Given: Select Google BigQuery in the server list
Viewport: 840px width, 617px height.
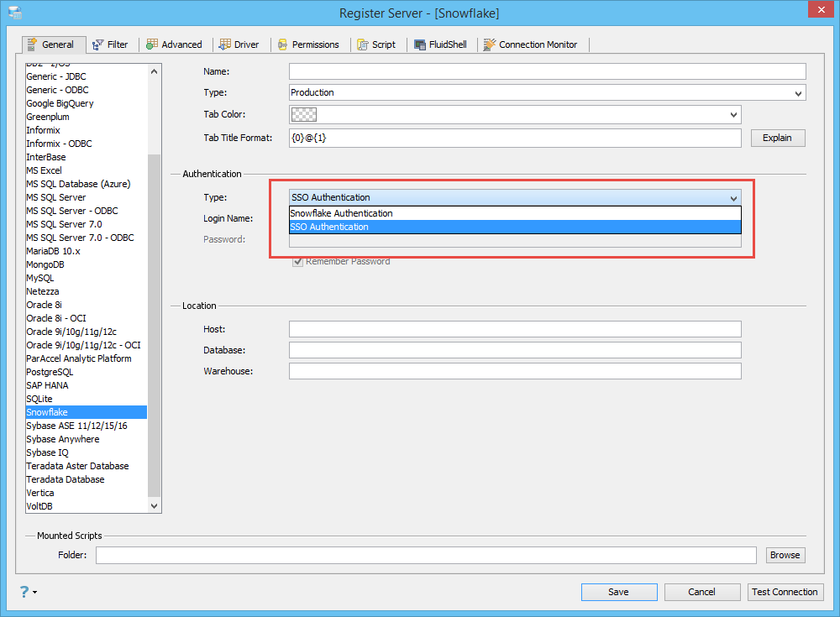Looking at the screenshot, I should tap(87, 103).
